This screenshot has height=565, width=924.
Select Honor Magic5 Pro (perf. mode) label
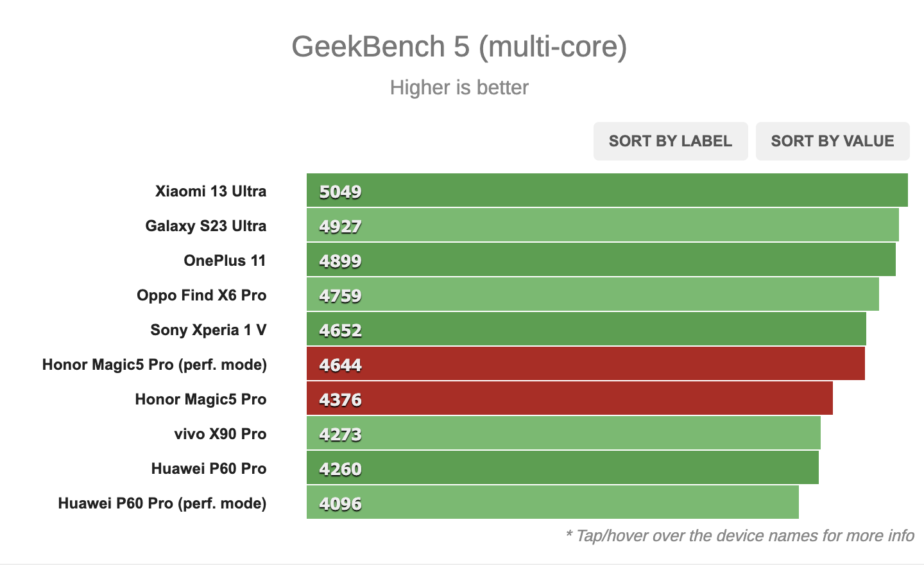point(154,365)
